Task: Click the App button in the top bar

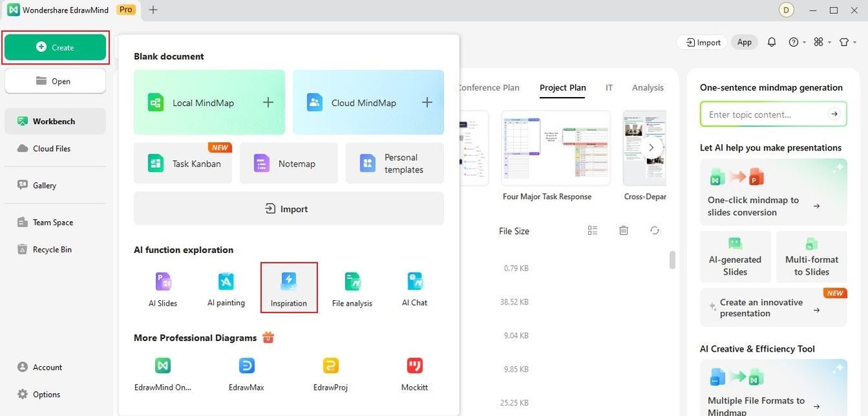Action: pos(745,42)
